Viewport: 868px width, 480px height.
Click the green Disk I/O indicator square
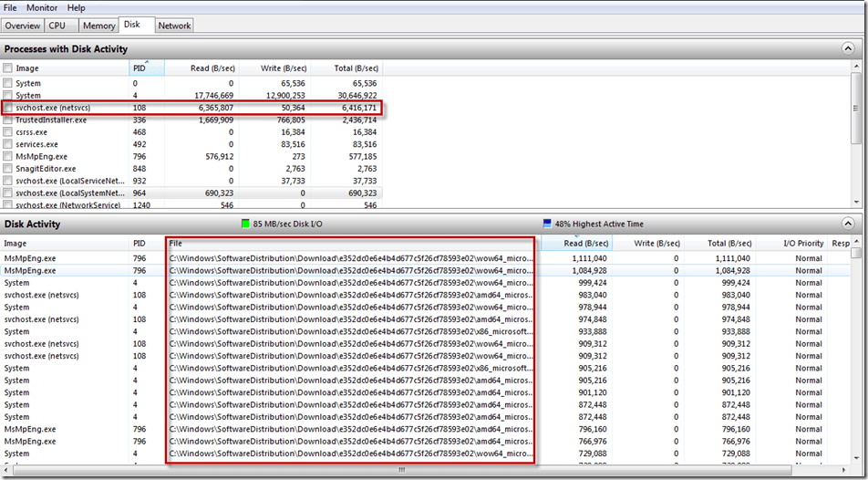tap(245, 224)
